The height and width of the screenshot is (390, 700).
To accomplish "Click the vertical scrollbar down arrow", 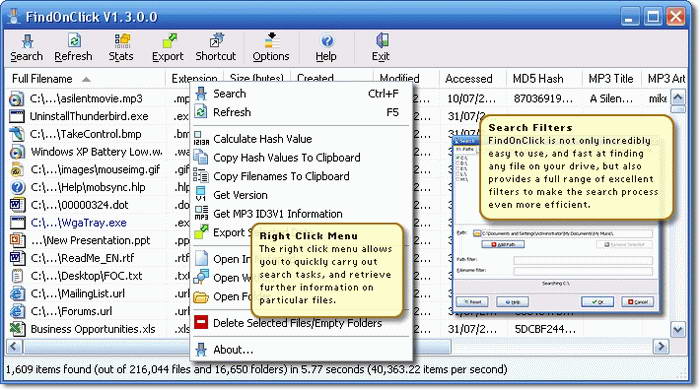I will coord(678,330).
